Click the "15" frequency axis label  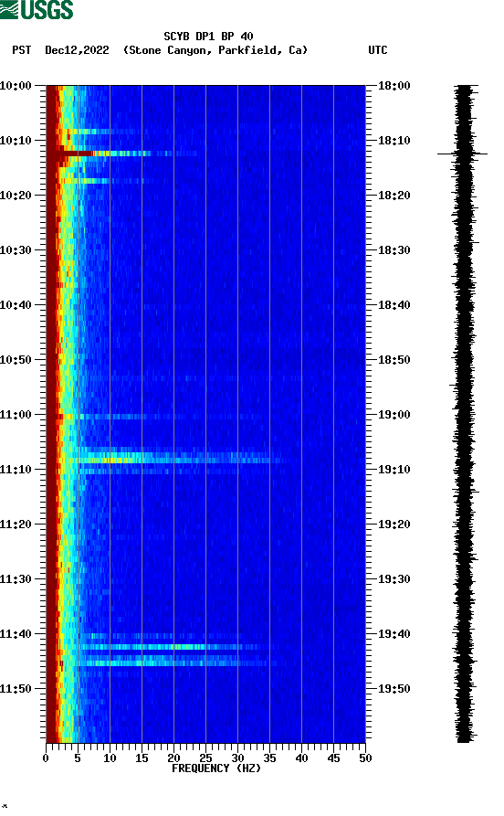pos(142,758)
